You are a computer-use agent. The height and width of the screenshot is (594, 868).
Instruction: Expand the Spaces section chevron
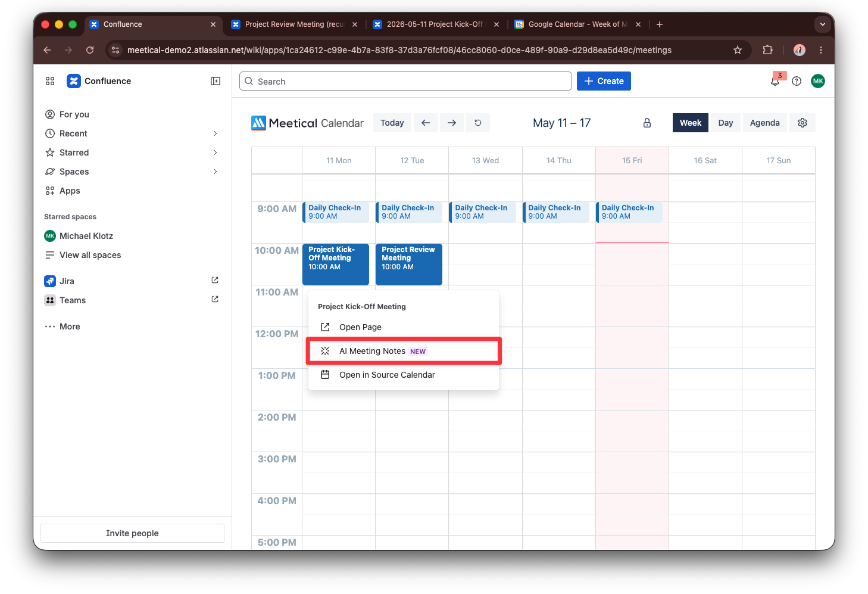(x=215, y=172)
